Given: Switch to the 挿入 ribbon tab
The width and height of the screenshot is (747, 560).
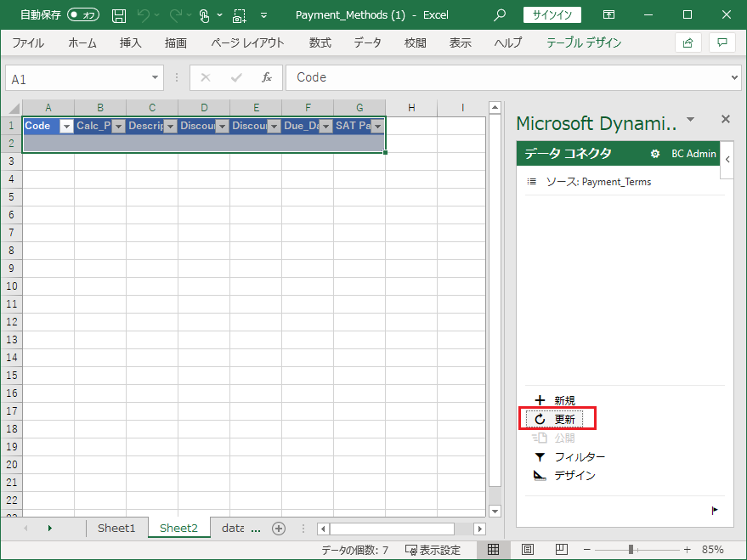Looking at the screenshot, I should pos(130,42).
